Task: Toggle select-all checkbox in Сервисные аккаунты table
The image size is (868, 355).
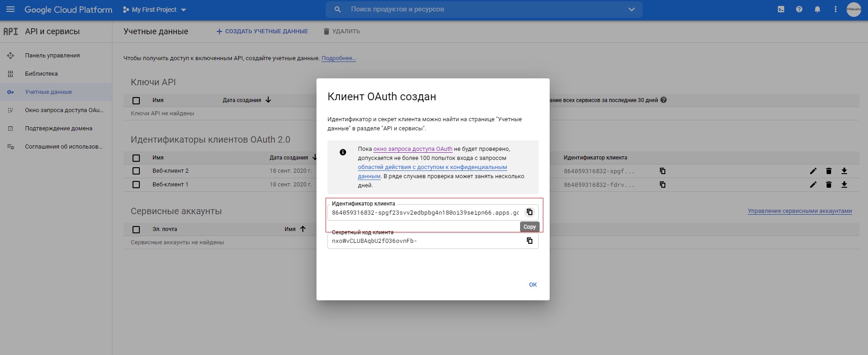Action: tap(136, 230)
